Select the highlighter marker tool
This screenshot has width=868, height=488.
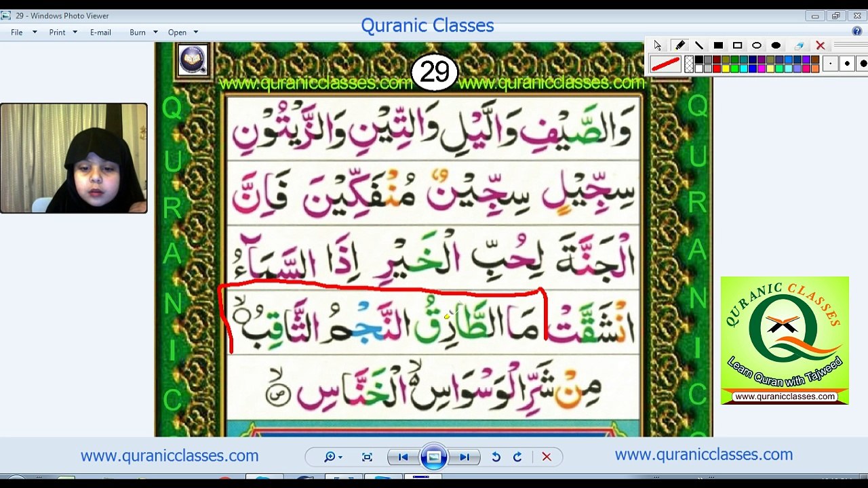click(x=679, y=45)
